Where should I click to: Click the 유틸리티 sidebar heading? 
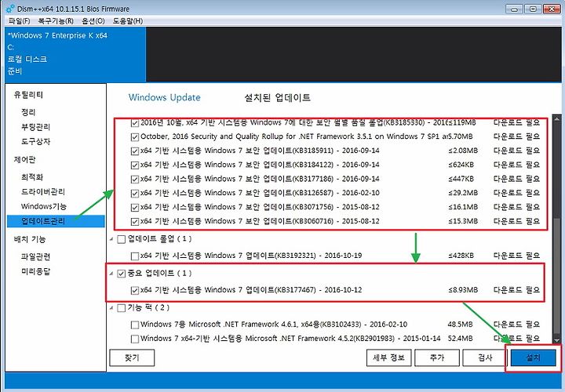tap(28, 95)
